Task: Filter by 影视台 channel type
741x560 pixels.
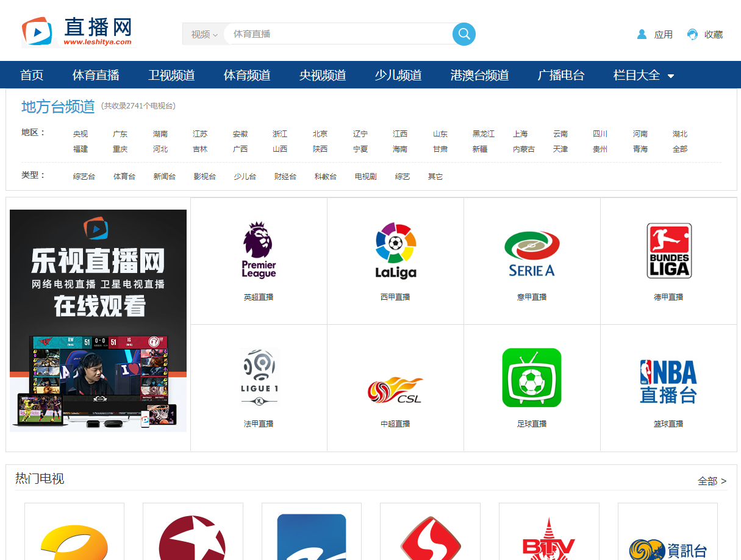Action: [x=205, y=176]
